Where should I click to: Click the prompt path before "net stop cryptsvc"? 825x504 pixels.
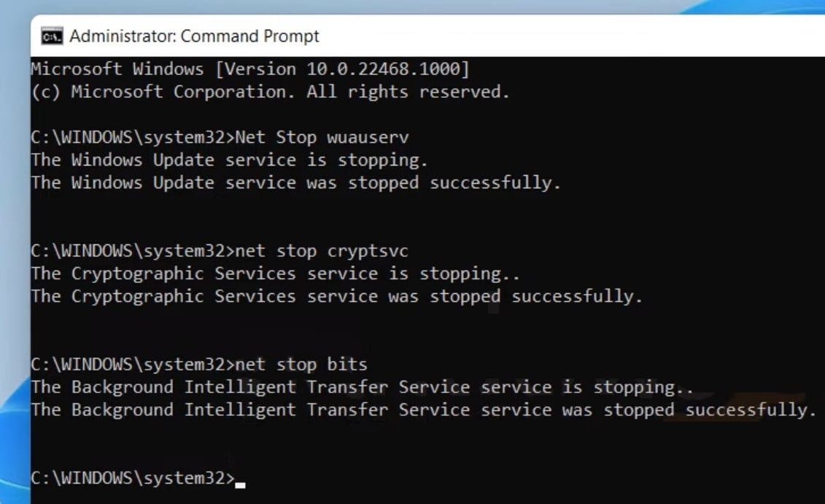tap(133, 251)
